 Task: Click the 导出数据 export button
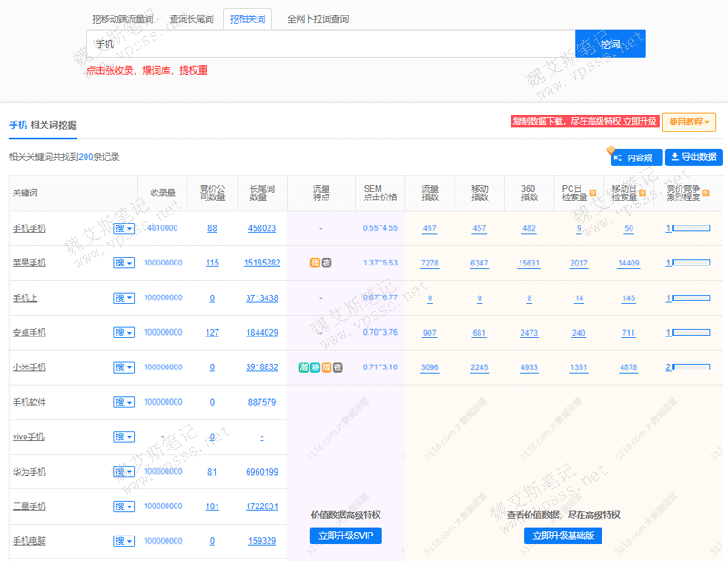coord(693,157)
